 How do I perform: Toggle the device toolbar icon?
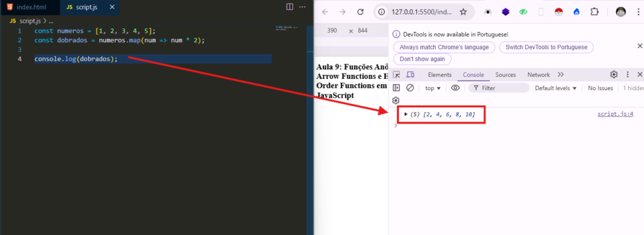(x=410, y=74)
